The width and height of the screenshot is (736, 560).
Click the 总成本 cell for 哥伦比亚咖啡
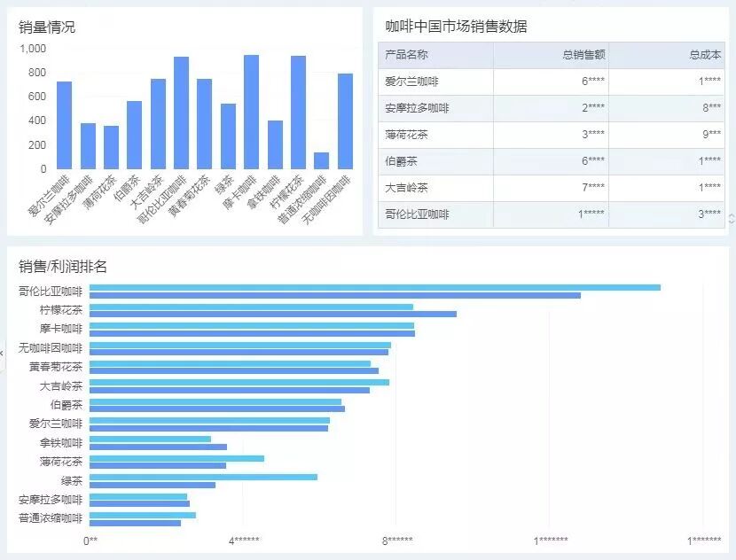point(667,214)
